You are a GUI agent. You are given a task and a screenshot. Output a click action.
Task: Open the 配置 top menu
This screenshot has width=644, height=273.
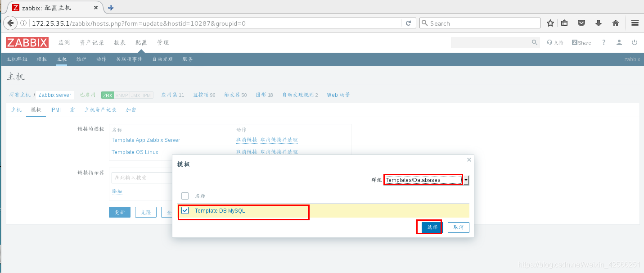pos(141,42)
